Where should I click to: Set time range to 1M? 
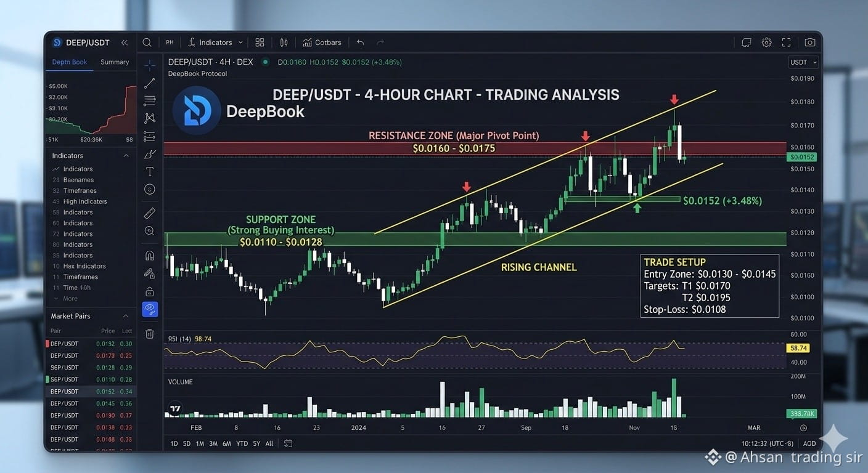(x=200, y=443)
